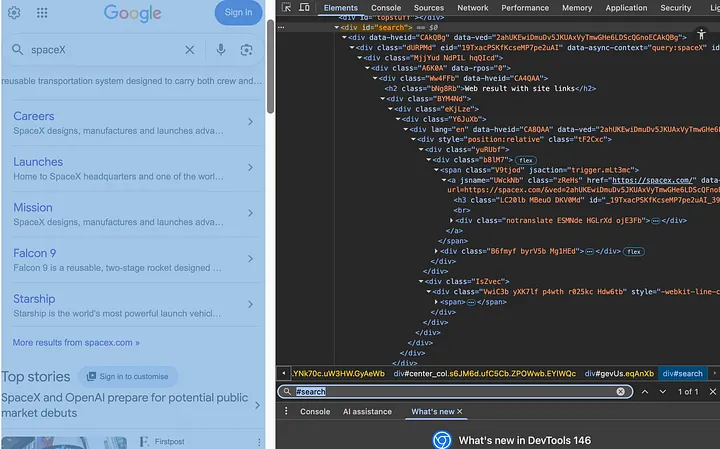Jump to previous find result
This screenshot has width=720, height=449.
(645, 392)
